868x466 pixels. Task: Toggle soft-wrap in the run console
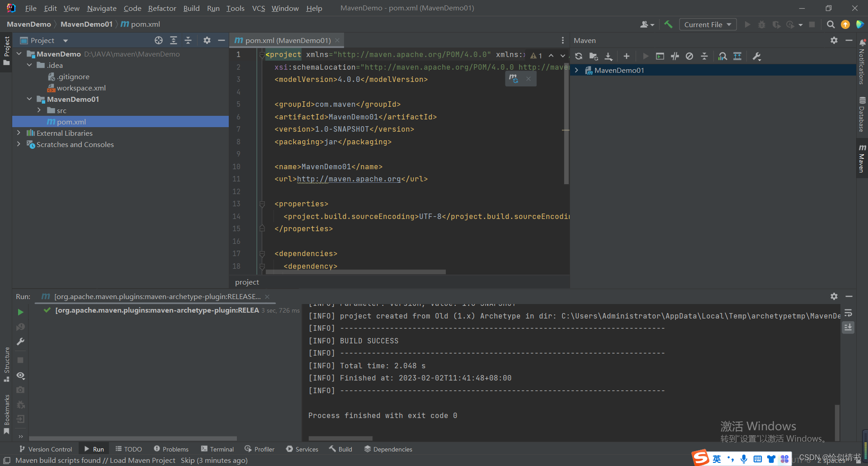(848, 312)
